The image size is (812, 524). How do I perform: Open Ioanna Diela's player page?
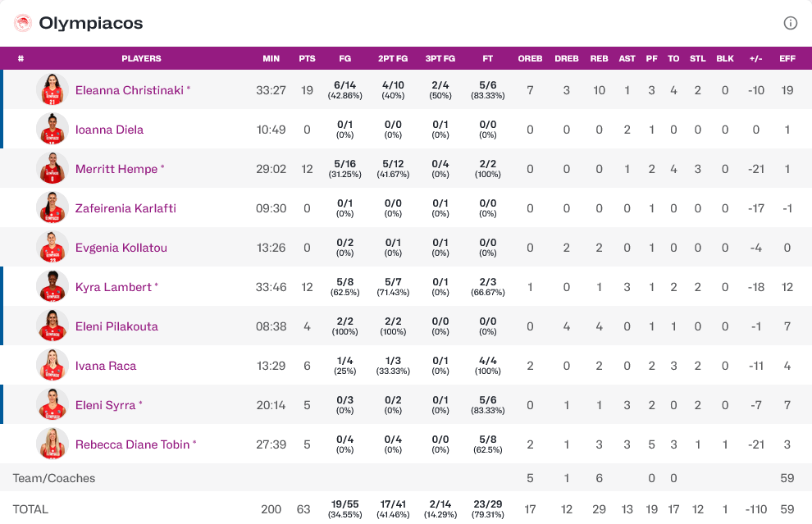pyautogui.click(x=109, y=130)
